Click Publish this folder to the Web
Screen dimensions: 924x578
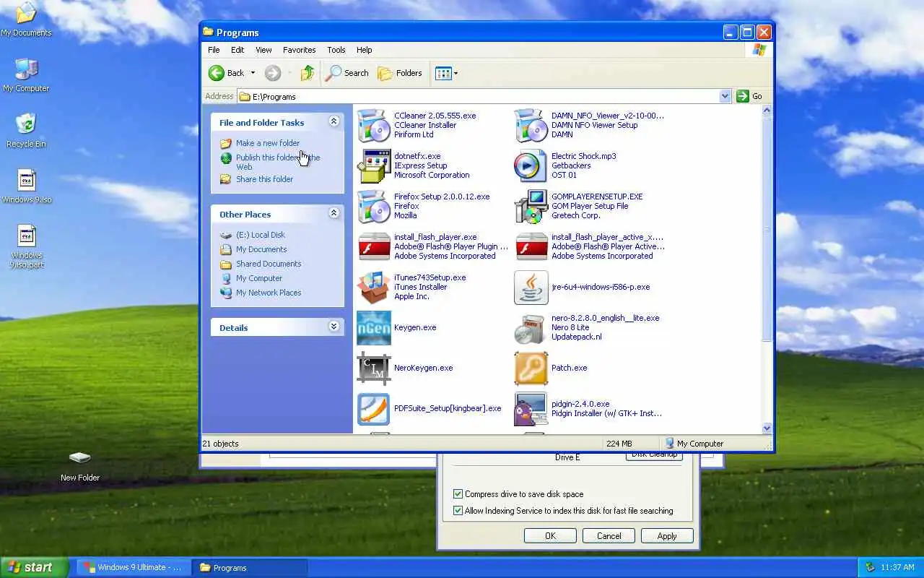point(278,162)
